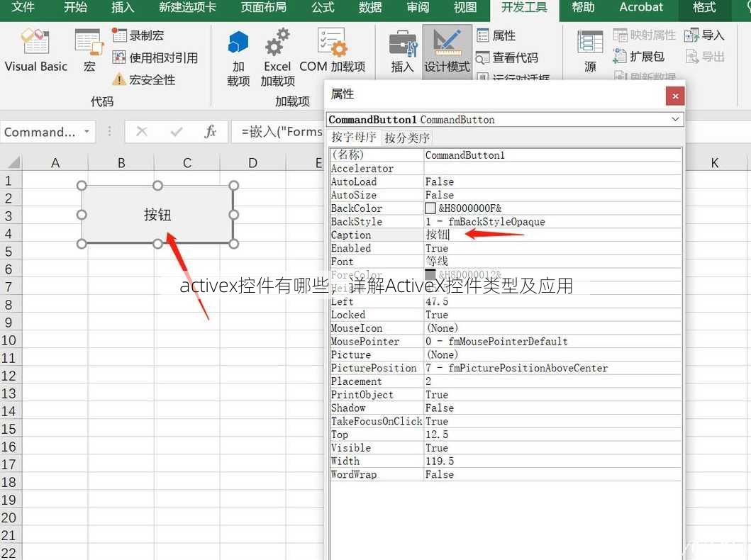This screenshot has height=560, width=751.
Task: Select the 按分类序 properties tab
Action: tap(406, 138)
